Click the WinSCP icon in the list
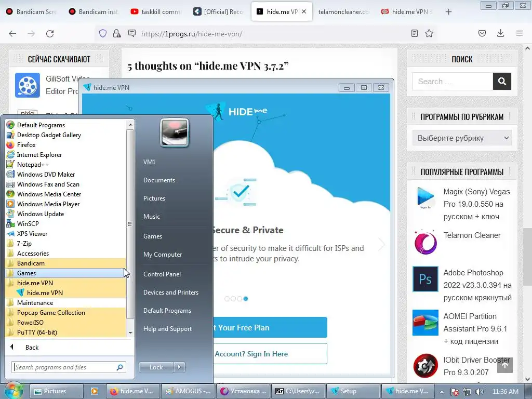 coord(10,223)
